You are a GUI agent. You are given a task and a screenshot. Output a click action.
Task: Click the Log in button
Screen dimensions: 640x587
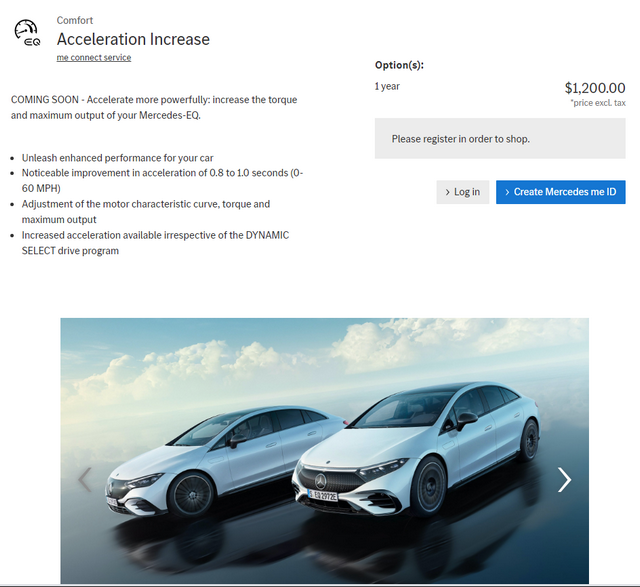click(462, 192)
